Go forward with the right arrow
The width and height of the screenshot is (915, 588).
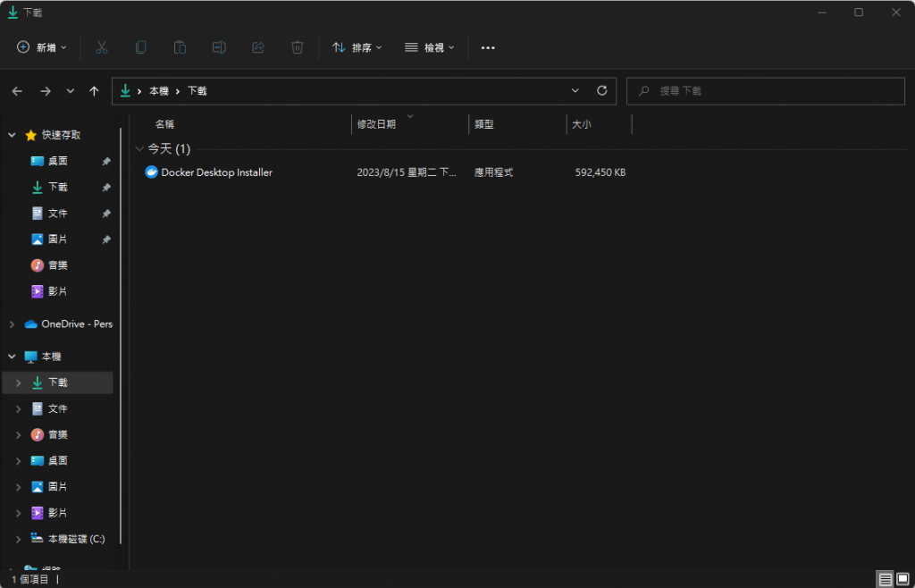(x=45, y=91)
